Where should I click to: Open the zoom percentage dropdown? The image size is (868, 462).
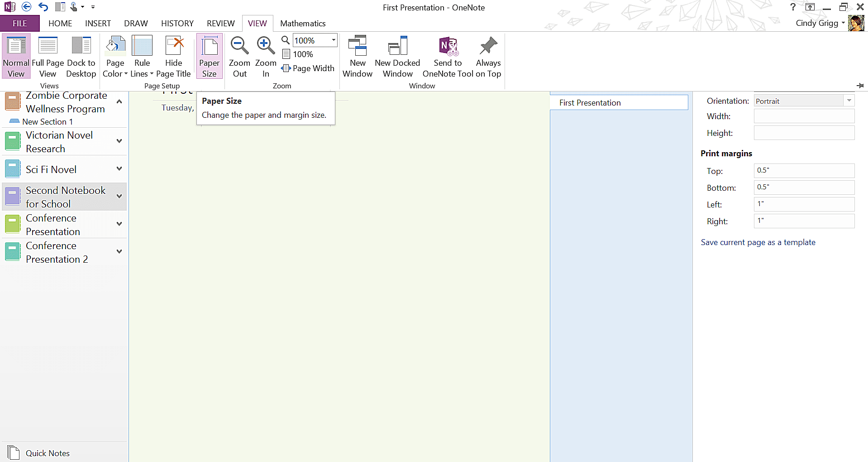334,40
